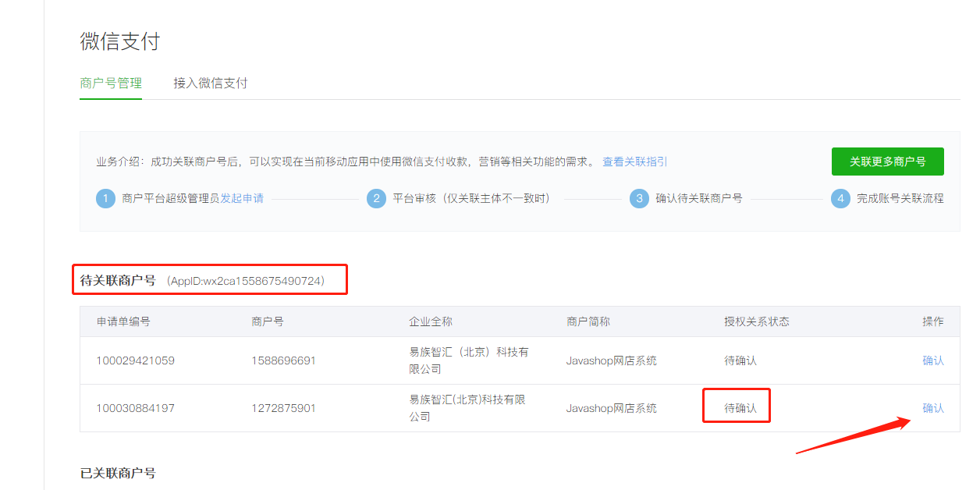Click 待确认 status in row 1272875901
The height and width of the screenshot is (490, 980).
(x=740, y=408)
